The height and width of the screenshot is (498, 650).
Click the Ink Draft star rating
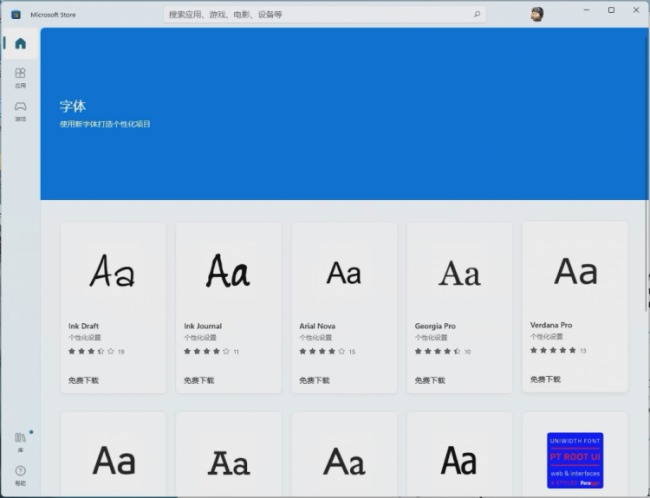tap(91, 351)
